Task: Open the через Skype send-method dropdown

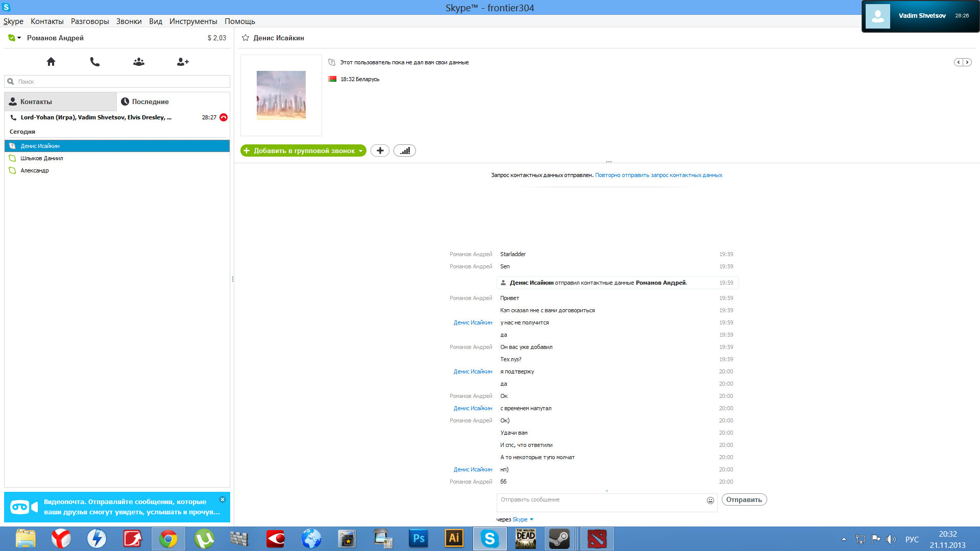Action: pyautogui.click(x=531, y=519)
